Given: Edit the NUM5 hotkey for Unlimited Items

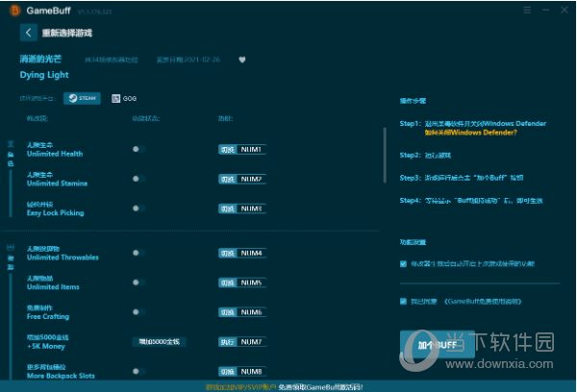Looking at the screenshot, I should click(x=242, y=282).
